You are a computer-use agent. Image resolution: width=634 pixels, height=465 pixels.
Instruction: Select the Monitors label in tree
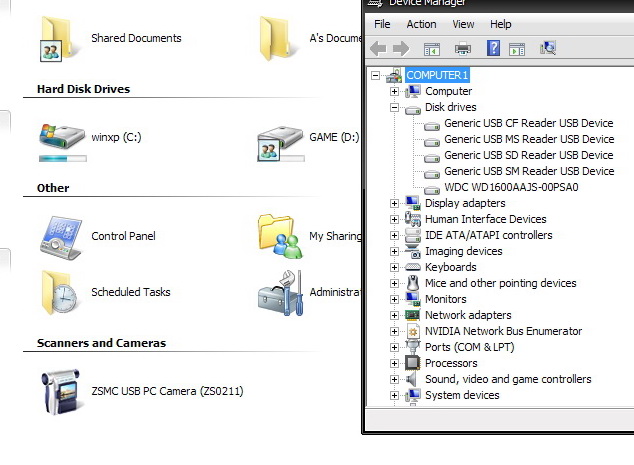[x=446, y=299]
